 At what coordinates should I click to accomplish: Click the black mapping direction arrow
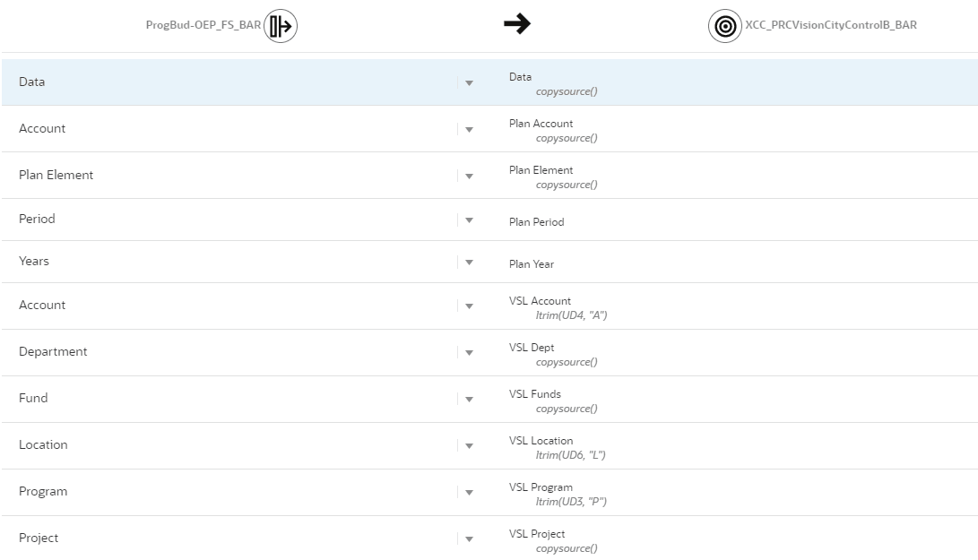517,23
